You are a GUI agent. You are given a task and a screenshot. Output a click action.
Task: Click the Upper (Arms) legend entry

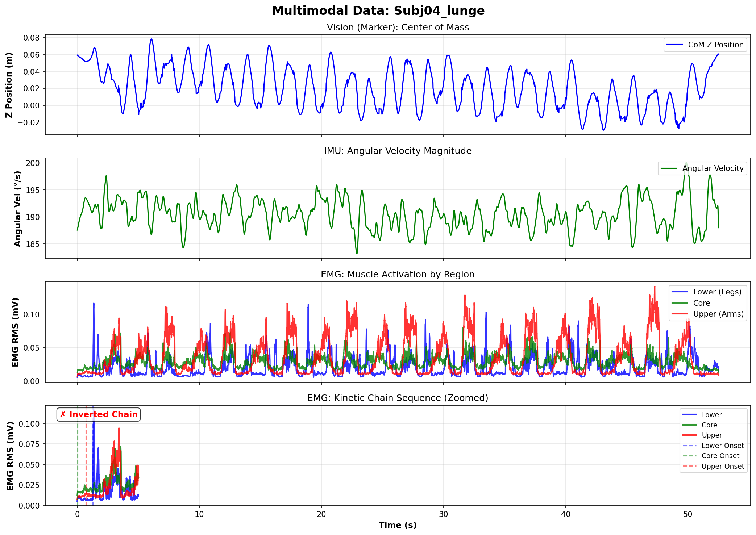[x=718, y=314]
